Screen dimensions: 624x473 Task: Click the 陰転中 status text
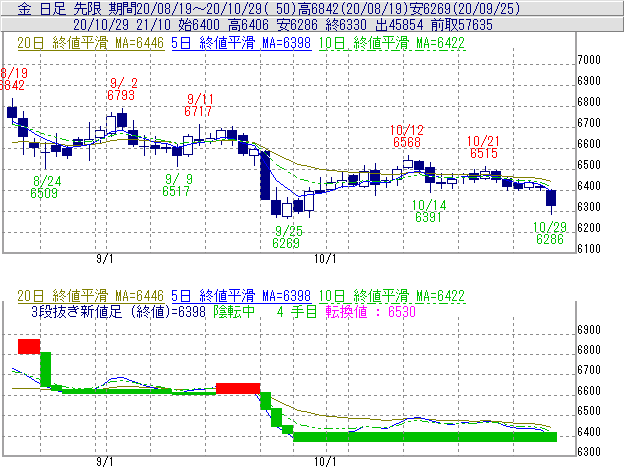(234, 311)
